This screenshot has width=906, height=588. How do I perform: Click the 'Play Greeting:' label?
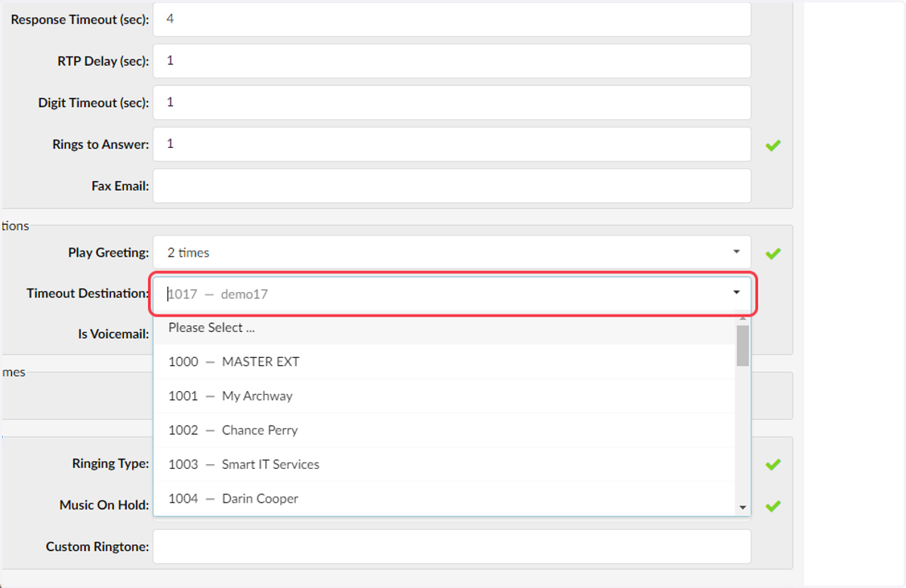point(109,253)
